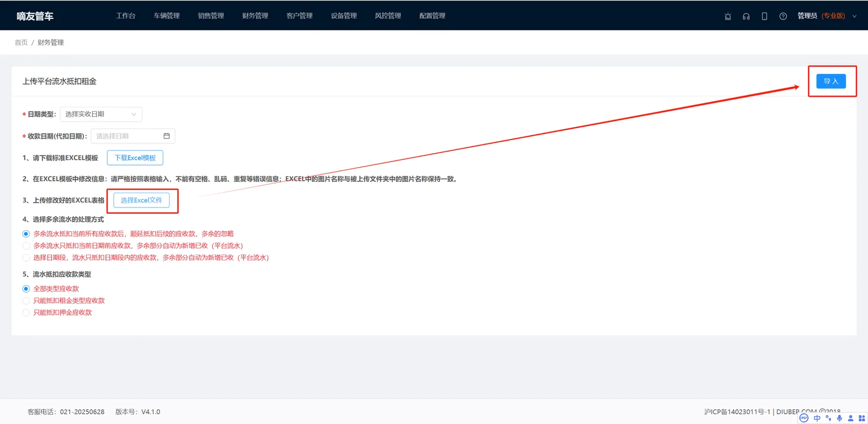Click the 版本号: V4.1.0 text
This screenshot has width=868, height=424.
point(138,412)
